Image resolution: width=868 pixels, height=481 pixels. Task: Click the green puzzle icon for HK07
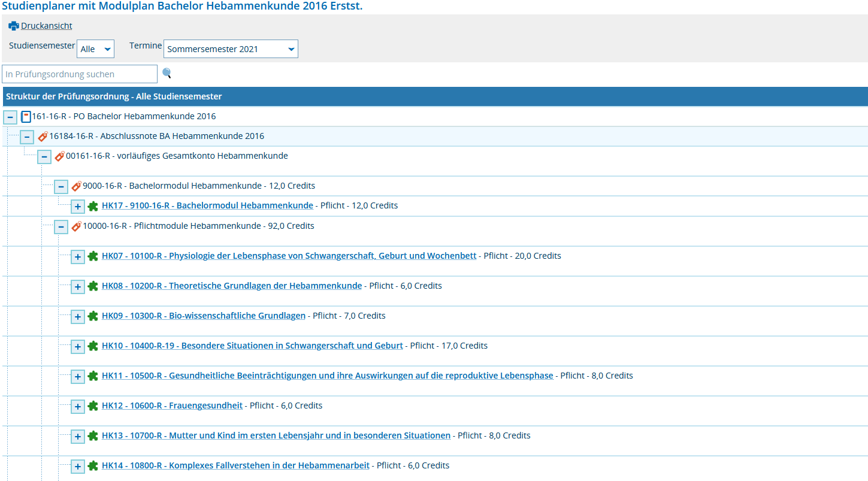pyautogui.click(x=93, y=256)
